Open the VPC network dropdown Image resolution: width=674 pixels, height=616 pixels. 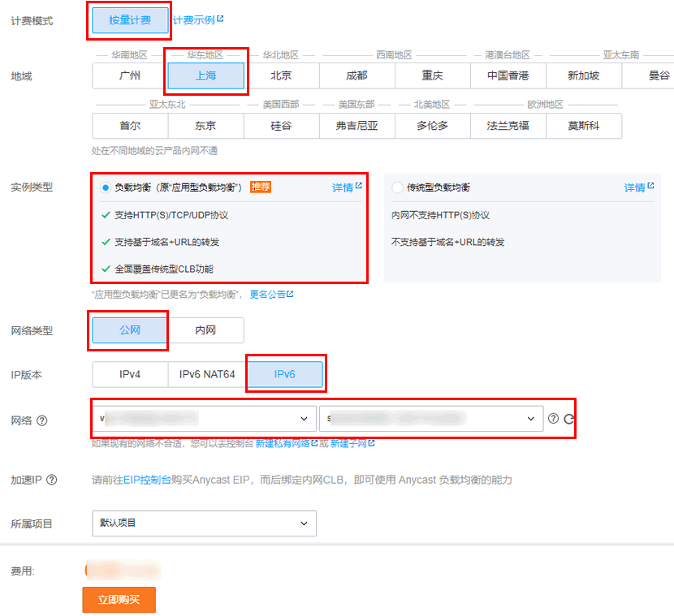[204, 419]
